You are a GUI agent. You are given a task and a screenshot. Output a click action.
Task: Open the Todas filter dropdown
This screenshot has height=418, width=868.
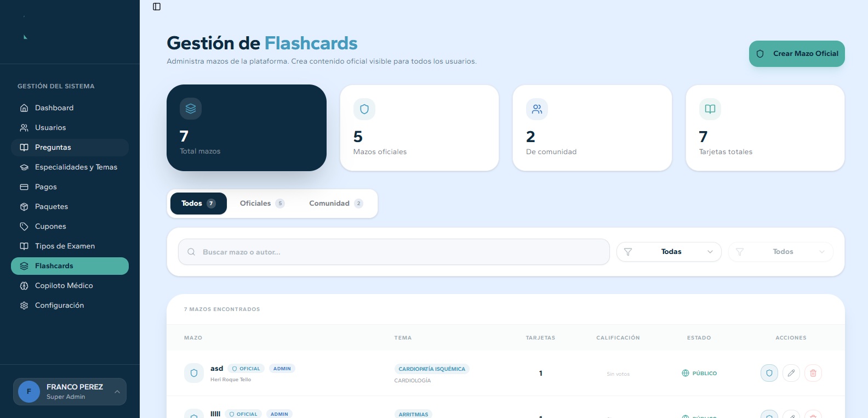669,252
